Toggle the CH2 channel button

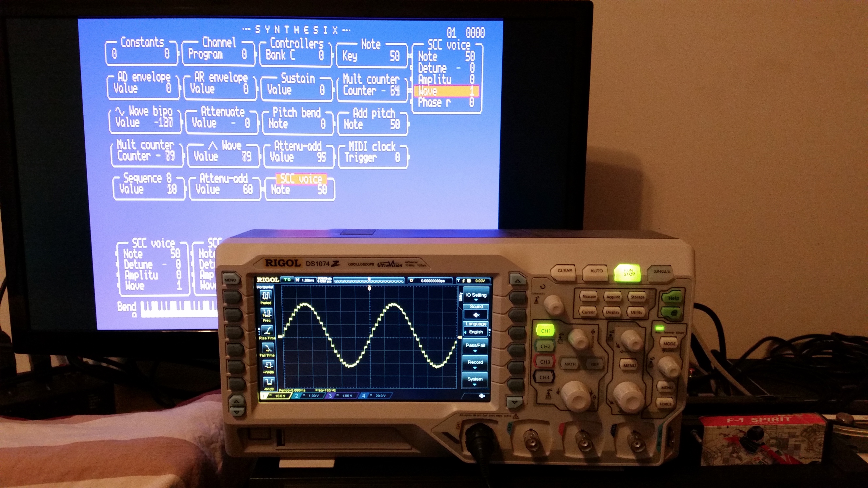[545, 346]
